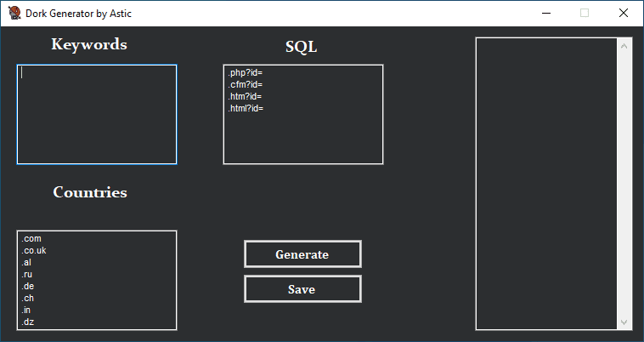Click the output scrollbar down arrow
This screenshot has width=644, height=342.
(624, 322)
